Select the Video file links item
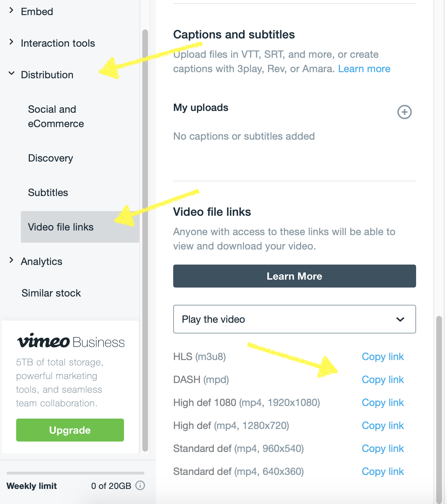The height and width of the screenshot is (504, 447). (x=80, y=227)
